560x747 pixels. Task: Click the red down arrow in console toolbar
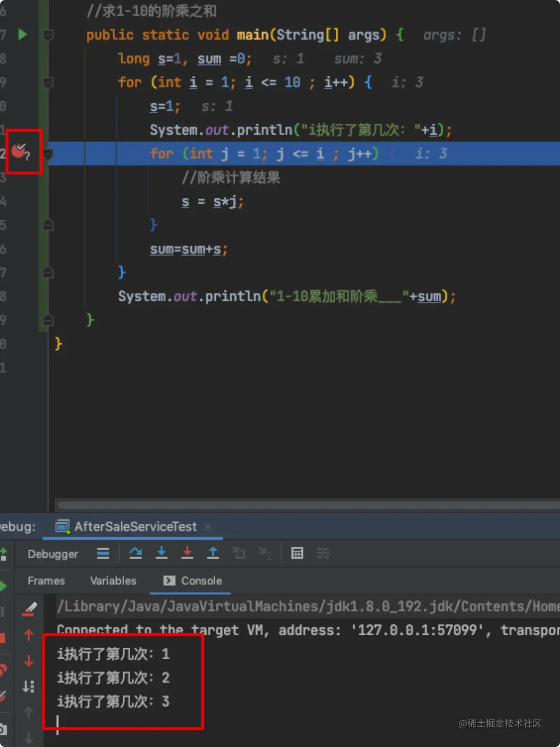[x=29, y=661]
